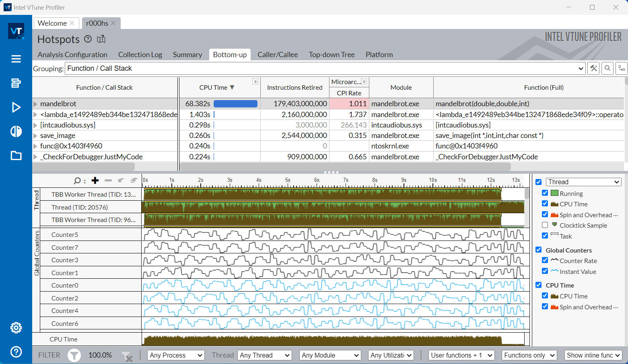Click the Instructions Retired column header
This screenshot has width=628, height=364.
pyautogui.click(x=294, y=87)
